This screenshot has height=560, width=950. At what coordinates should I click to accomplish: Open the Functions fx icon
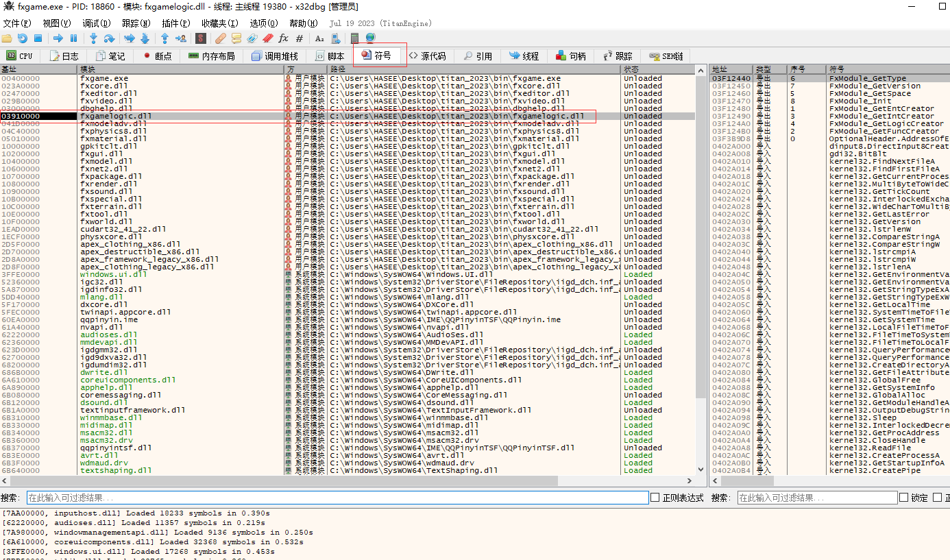(284, 38)
